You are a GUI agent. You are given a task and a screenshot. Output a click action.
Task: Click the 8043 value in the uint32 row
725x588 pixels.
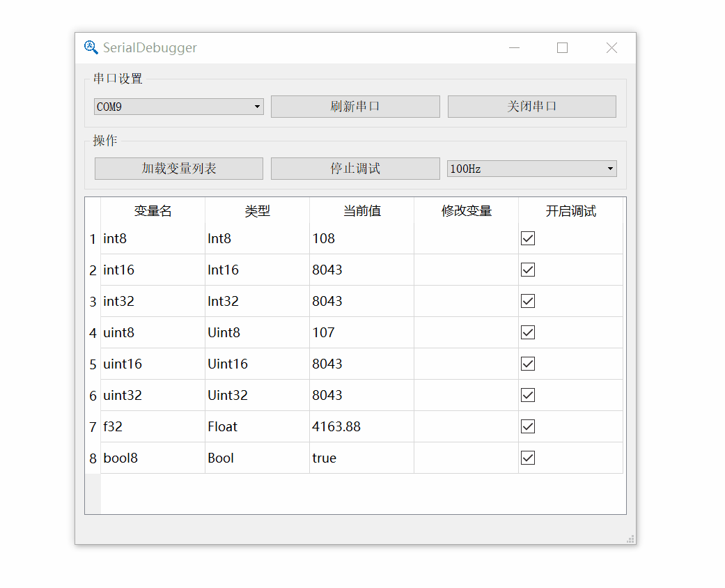coord(361,395)
